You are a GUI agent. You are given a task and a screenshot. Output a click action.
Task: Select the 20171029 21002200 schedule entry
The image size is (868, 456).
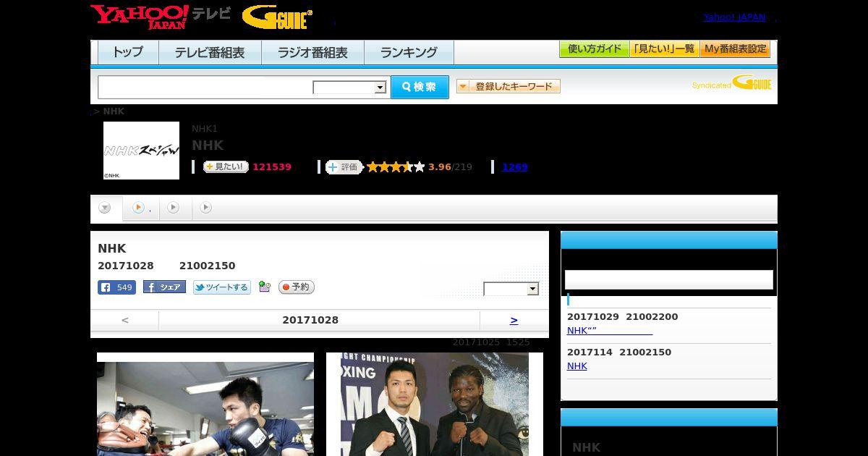[623, 317]
